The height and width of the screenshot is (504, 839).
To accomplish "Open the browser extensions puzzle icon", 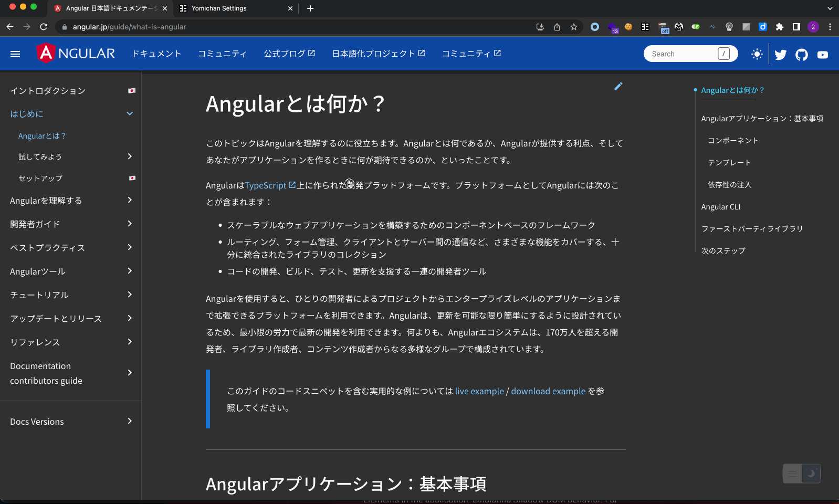I will 780,27.
